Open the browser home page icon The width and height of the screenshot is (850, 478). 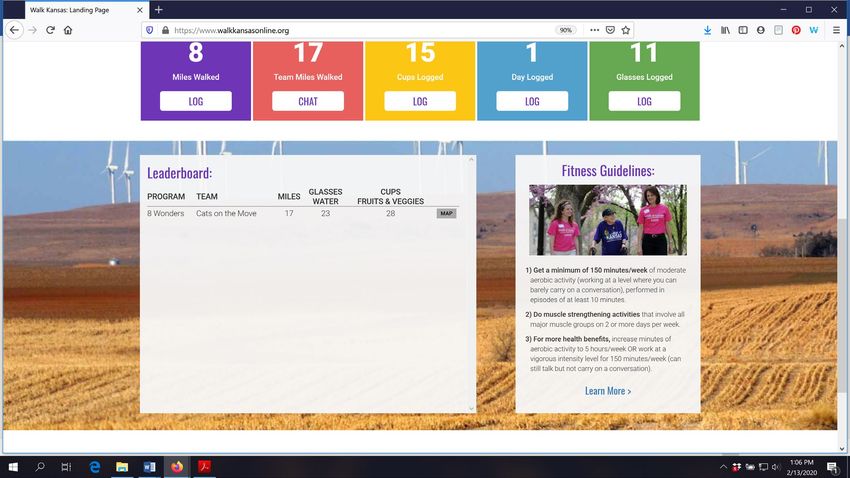pos(68,30)
